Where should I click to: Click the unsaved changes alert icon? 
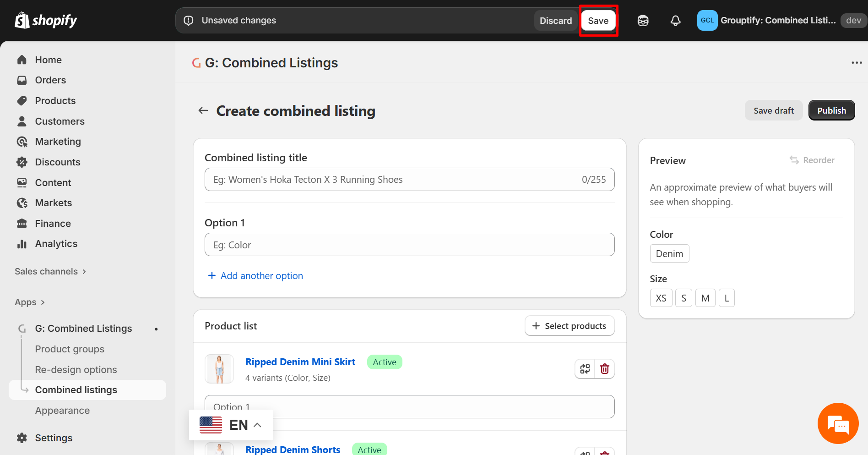(x=189, y=21)
